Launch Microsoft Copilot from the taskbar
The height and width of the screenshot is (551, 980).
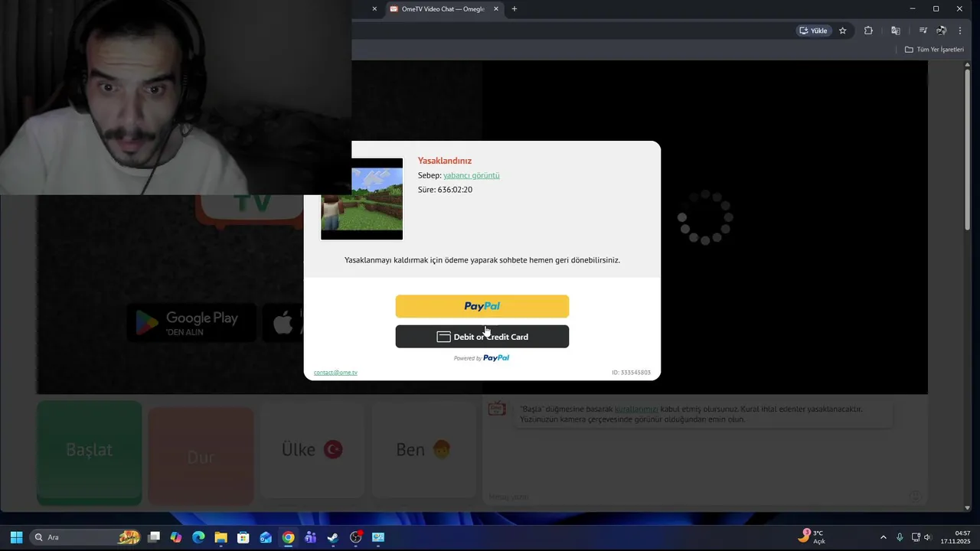(x=176, y=537)
